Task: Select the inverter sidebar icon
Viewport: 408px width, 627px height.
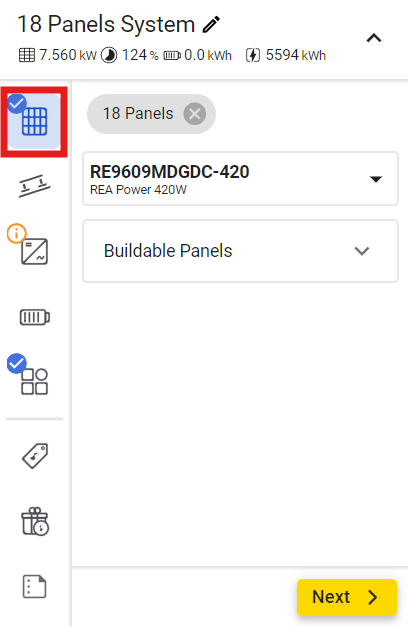Action: pos(34,252)
